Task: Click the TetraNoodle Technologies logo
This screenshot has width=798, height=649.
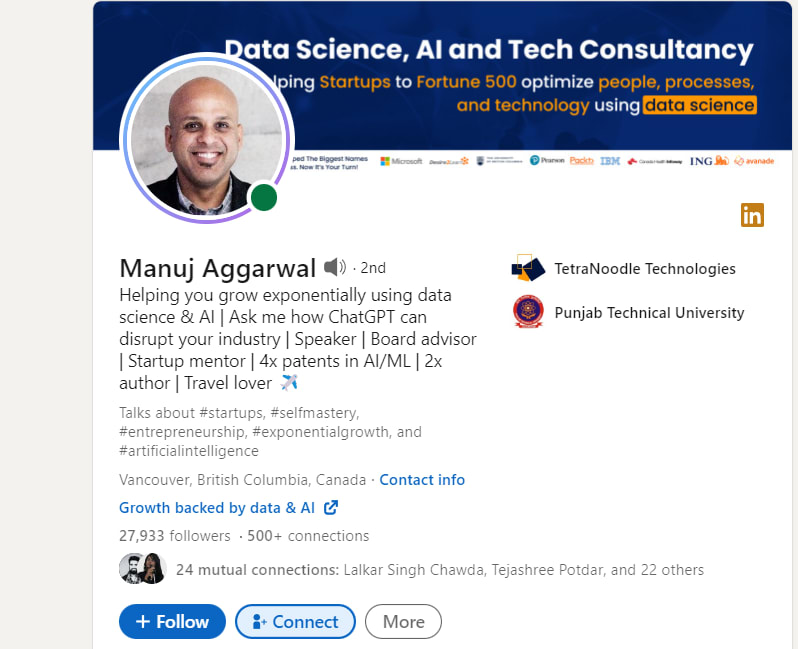Action: coord(528,269)
